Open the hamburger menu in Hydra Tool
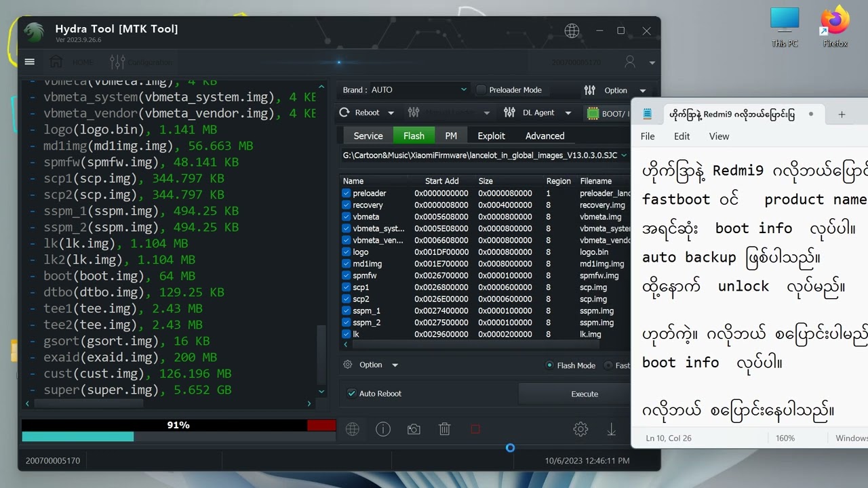 coord(30,62)
